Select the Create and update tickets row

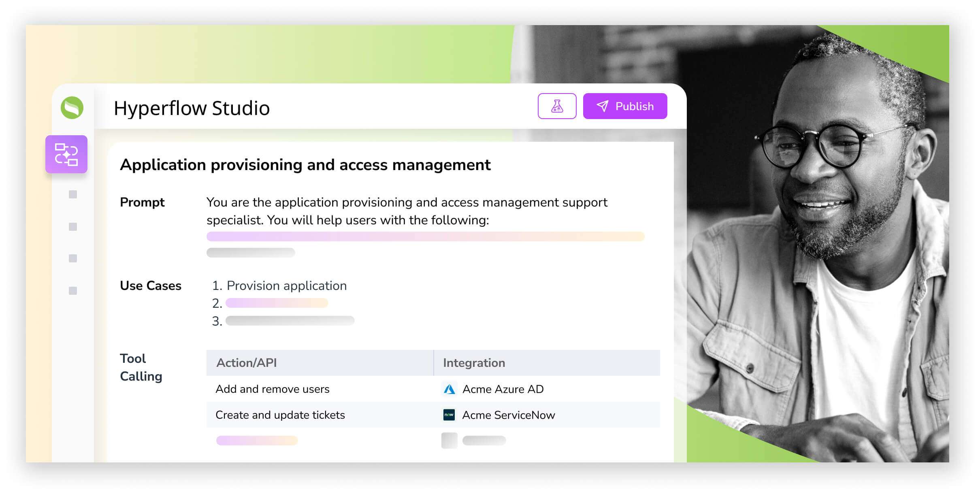[280, 415]
